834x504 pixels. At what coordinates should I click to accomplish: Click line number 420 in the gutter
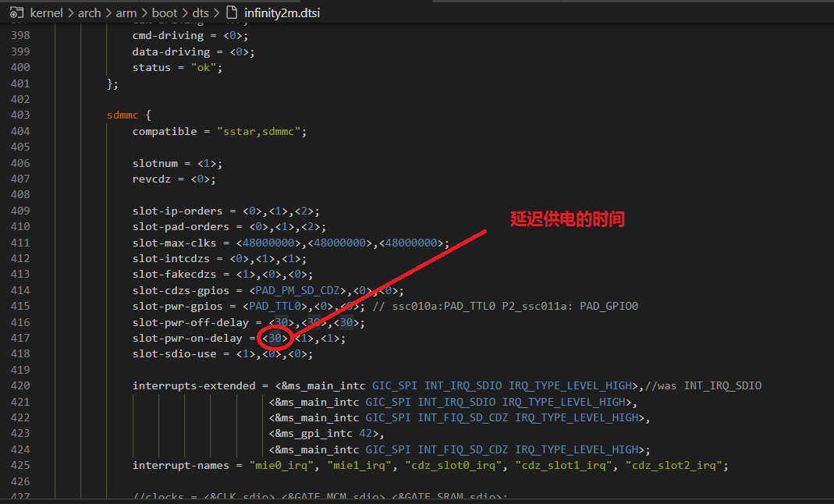[x=20, y=385]
